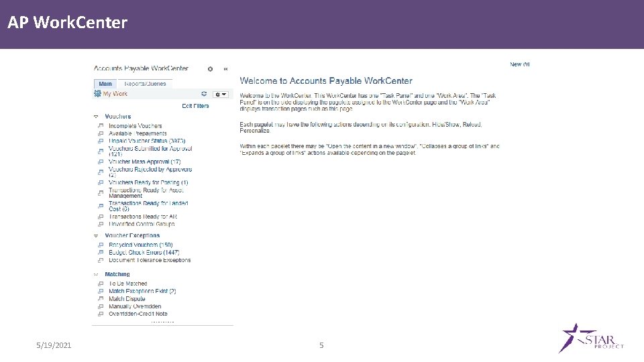Open Vouchers Ready for Posting link
The height and width of the screenshot is (362, 644).
click(x=148, y=182)
